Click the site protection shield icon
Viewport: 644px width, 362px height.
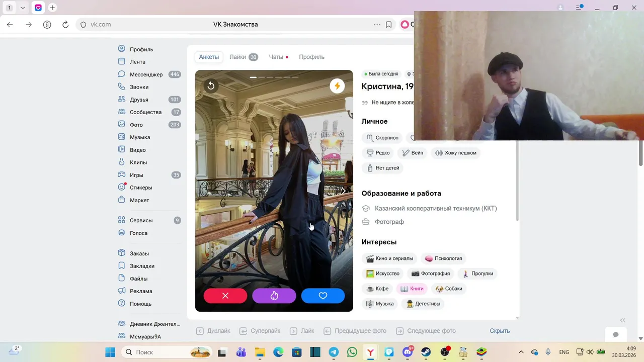(x=84, y=24)
